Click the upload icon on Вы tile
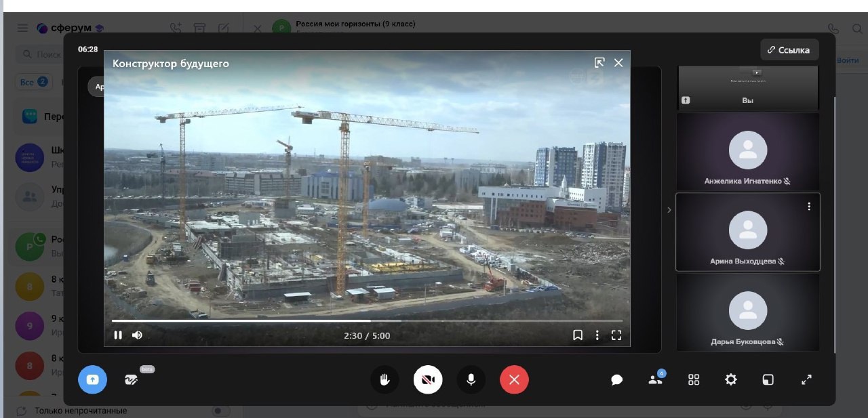Image resolution: width=868 pixels, height=418 pixels. pos(686,100)
